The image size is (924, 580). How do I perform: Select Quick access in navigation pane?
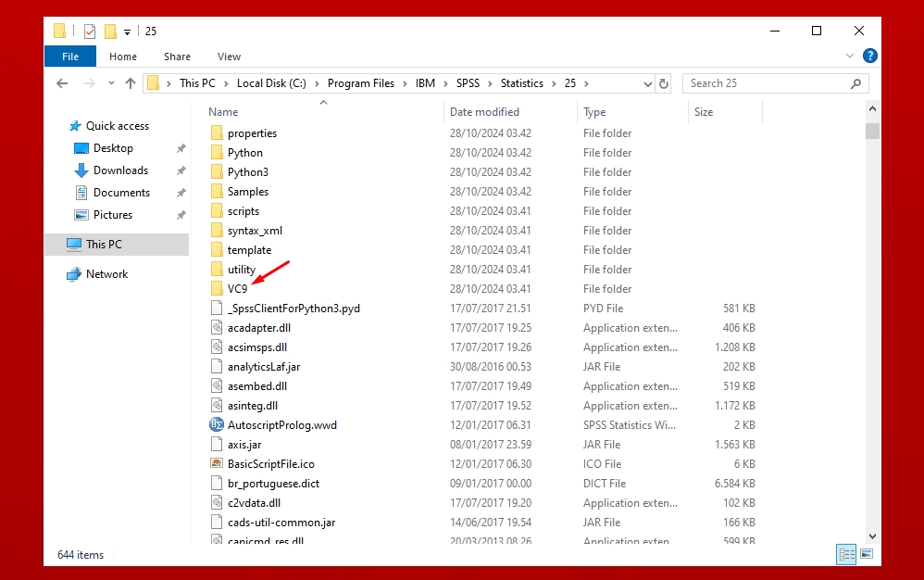(x=118, y=126)
